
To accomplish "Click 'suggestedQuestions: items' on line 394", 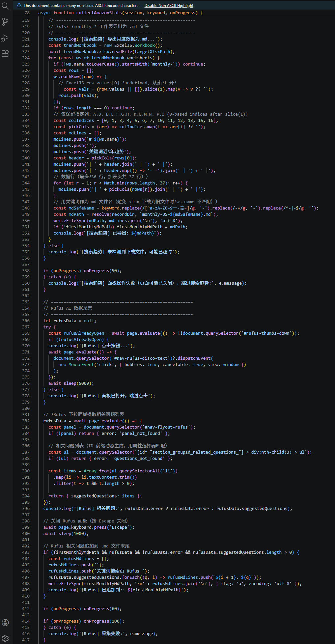I will 103,496.
